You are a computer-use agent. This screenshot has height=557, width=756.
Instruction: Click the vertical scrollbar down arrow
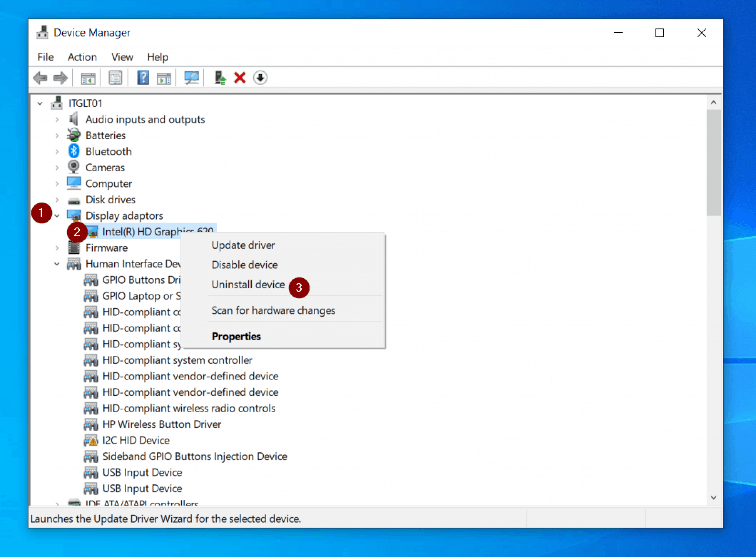[x=714, y=496]
